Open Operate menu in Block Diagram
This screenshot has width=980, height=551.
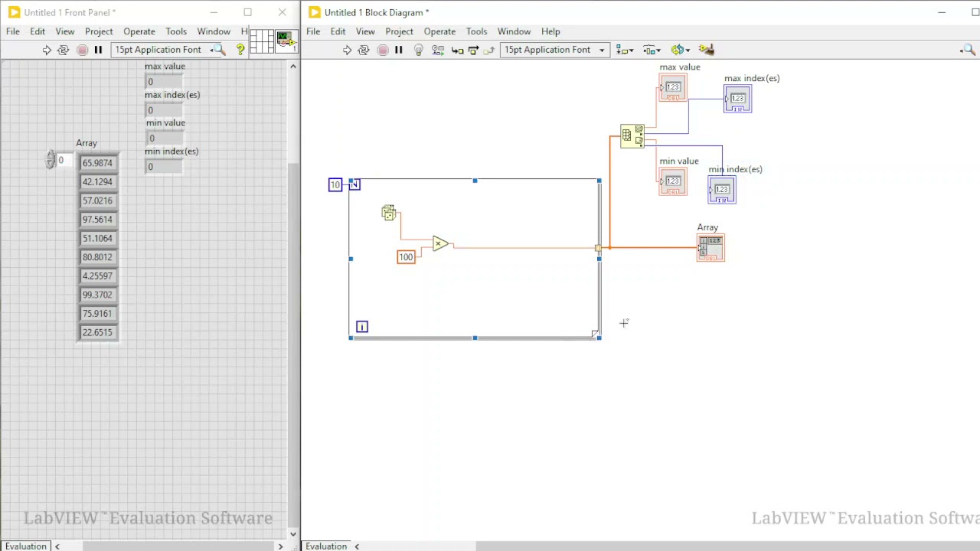(x=439, y=31)
